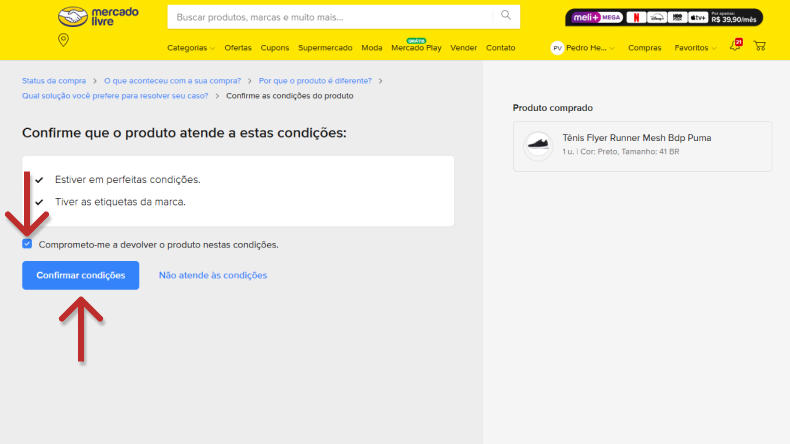Click the search magnifier icon
The height and width of the screenshot is (444, 790).
pos(506,16)
